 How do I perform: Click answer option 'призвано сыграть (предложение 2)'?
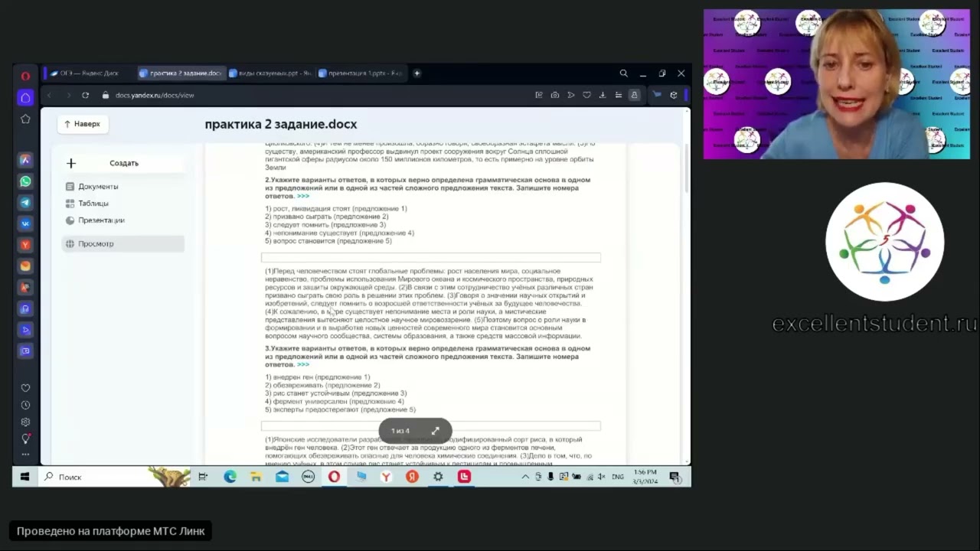[x=327, y=217]
